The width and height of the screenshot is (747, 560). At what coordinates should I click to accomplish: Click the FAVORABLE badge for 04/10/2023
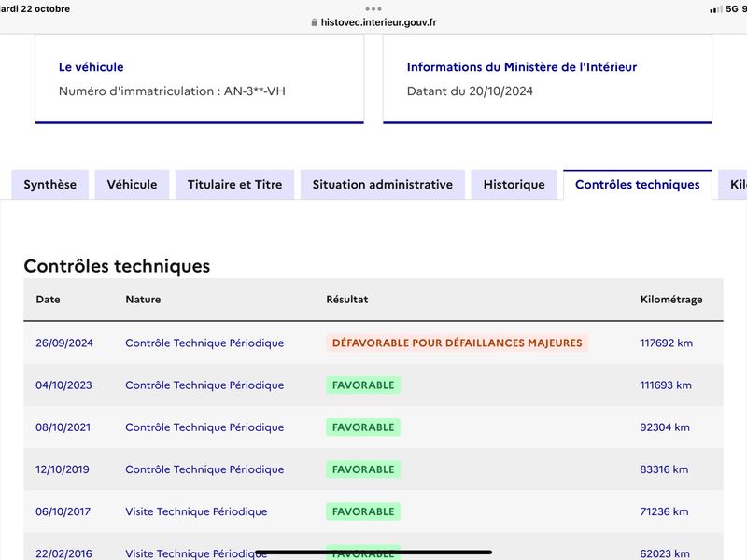pyautogui.click(x=363, y=385)
